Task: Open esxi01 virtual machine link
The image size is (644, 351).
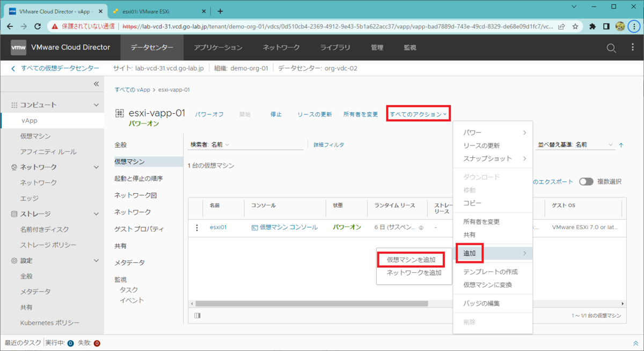Action: tap(218, 228)
